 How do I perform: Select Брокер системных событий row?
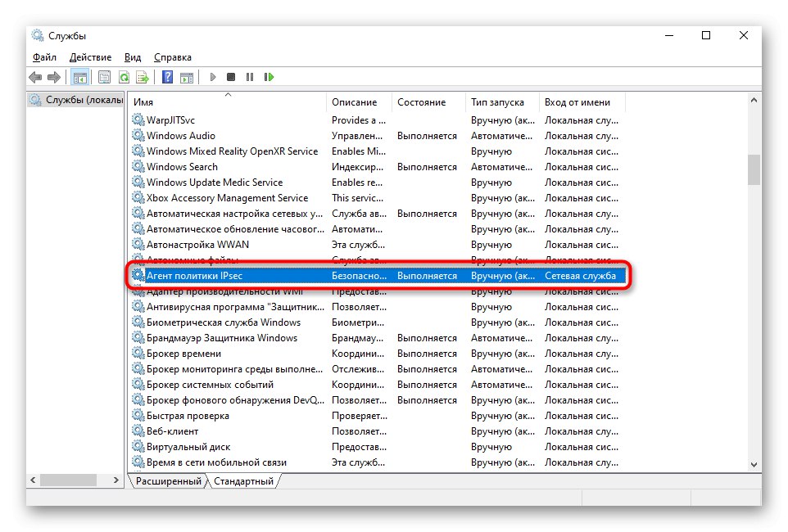(378, 385)
